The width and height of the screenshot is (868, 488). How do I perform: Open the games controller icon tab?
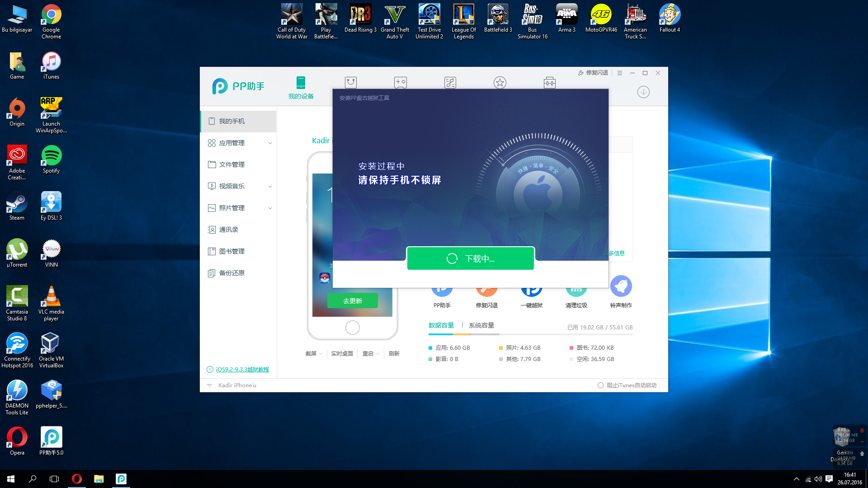pyautogui.click(x=401, y=82)
